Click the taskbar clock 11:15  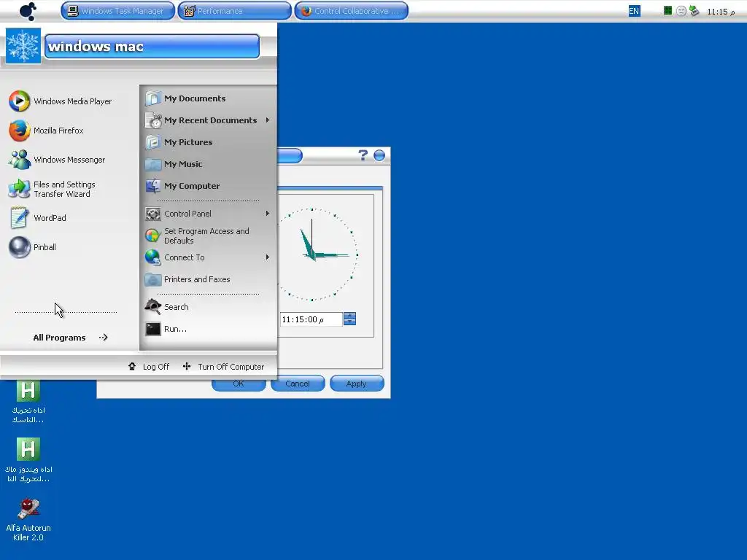point(721,12)
